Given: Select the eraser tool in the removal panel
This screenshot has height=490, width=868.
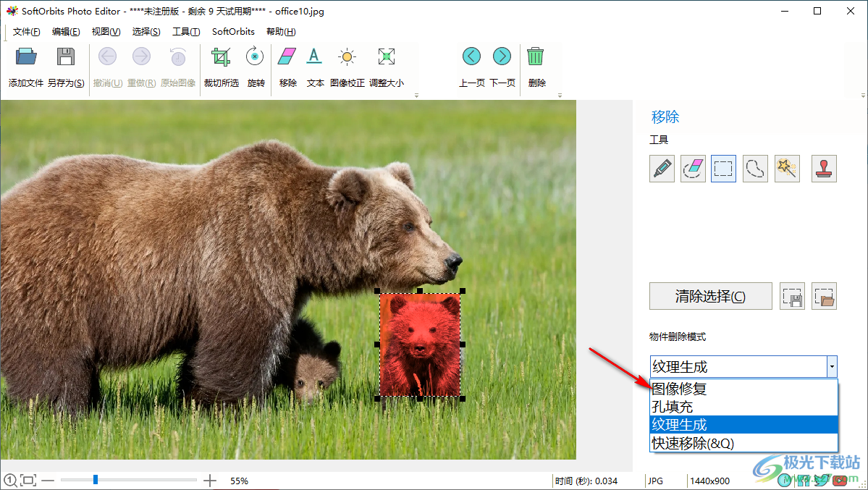Looking at the screenshot, I should tap(693, 168).
